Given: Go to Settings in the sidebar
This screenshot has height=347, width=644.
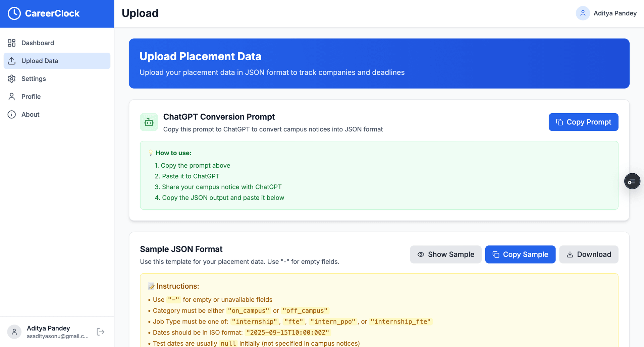Looking at the screenshot, I should [57, 79].
